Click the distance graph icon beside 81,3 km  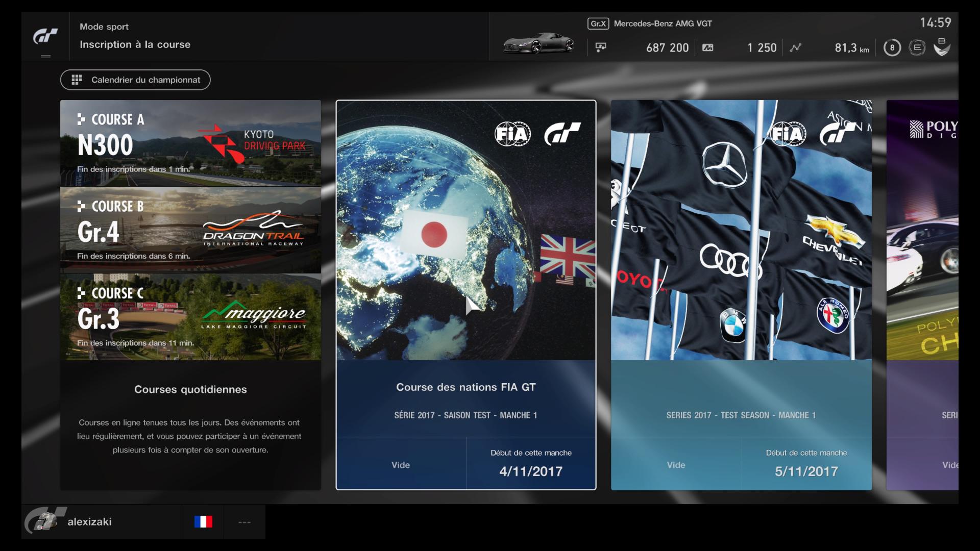[795, 47]
